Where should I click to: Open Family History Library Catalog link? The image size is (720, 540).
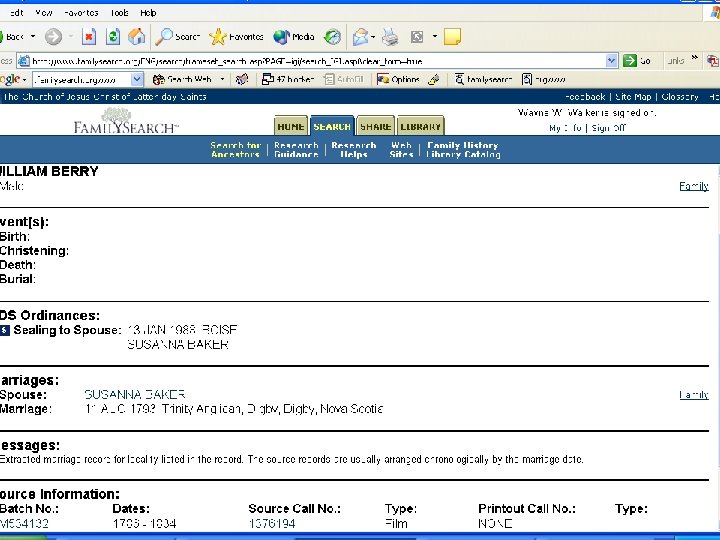click(x=463, y=150)
